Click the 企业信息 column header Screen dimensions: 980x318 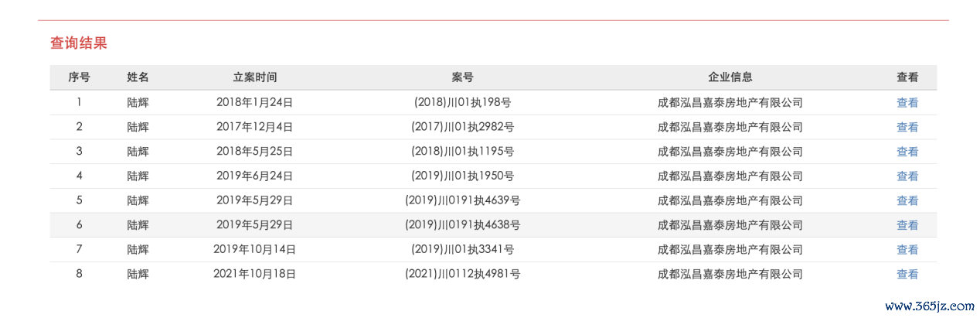tap(730, 77)
